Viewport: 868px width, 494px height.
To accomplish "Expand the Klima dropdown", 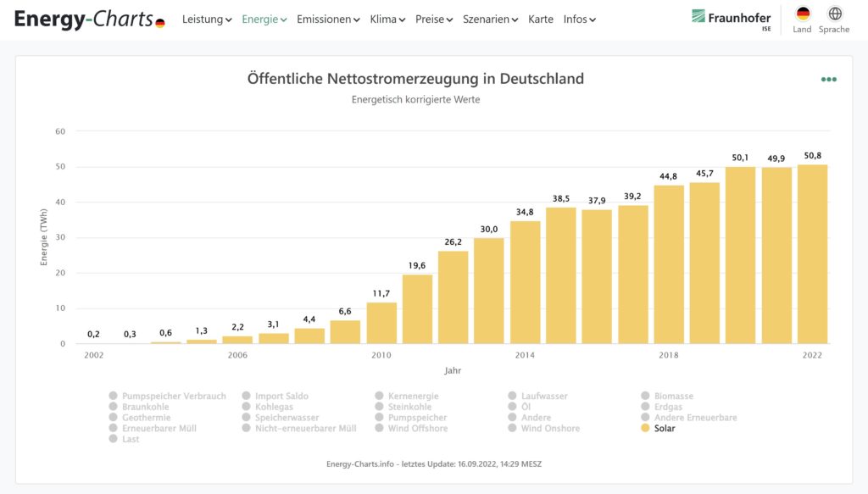I will point(385,19).
